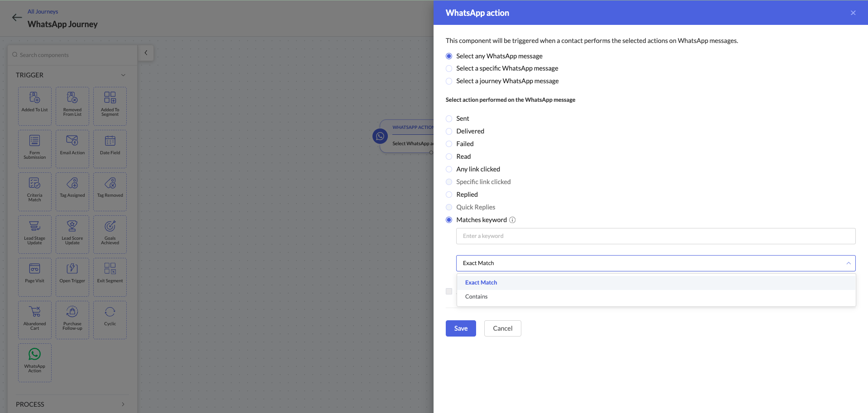Select the Quick Replies radio option

pyautogui.click(x=449, y=207)
